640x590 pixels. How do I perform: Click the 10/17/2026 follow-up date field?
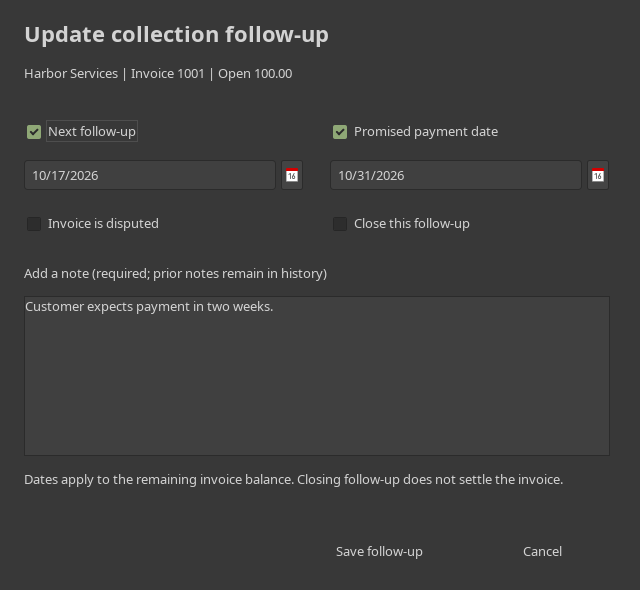pos(150,175)
